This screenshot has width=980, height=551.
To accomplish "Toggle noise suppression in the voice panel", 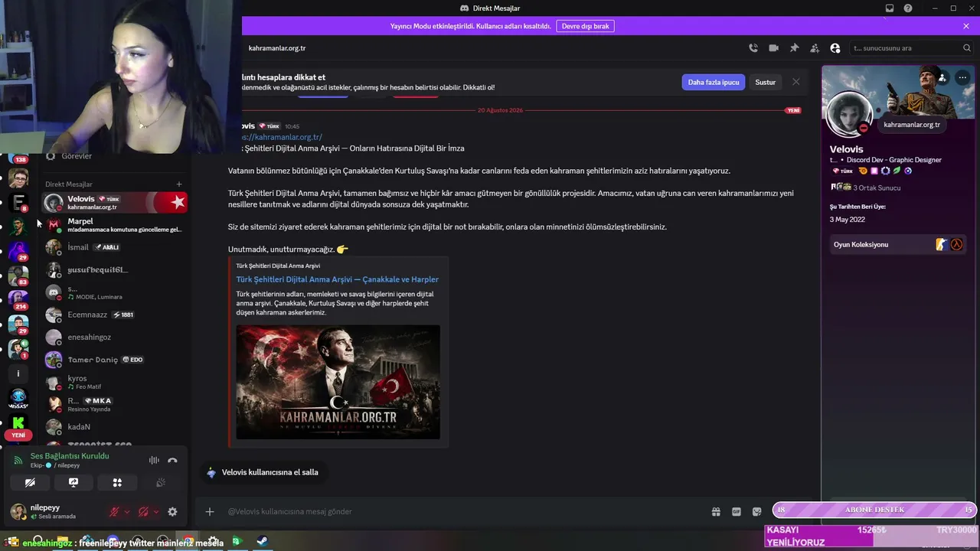I will click(154, 460).
